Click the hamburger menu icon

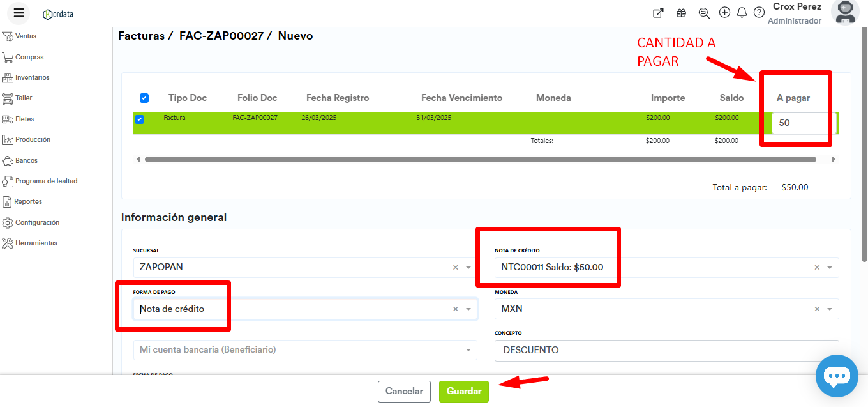point(19,13)
